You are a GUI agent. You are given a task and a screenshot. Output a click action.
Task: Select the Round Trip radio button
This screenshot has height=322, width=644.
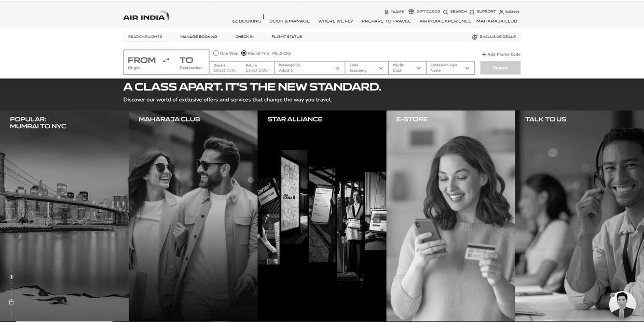(x=244, y=53)
